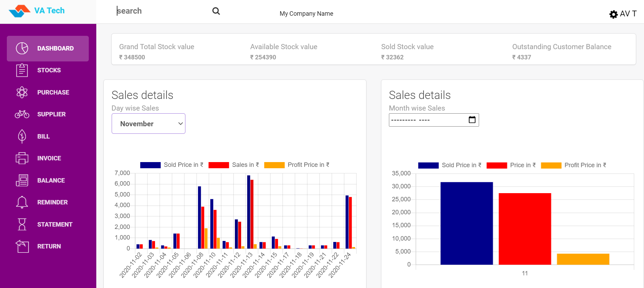Click the orange Profit Price monthly bar
The image size is (644, 288).
tap(583, 259)
